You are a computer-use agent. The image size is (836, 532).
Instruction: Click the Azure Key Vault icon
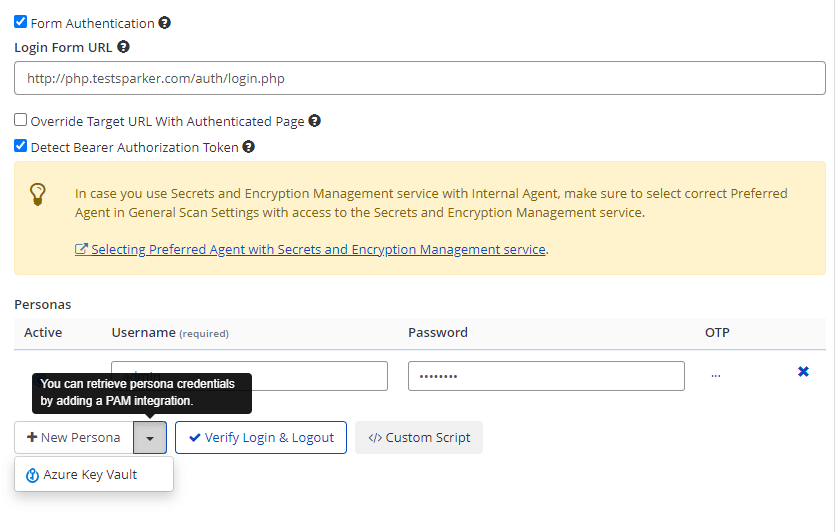pos(32,475)
